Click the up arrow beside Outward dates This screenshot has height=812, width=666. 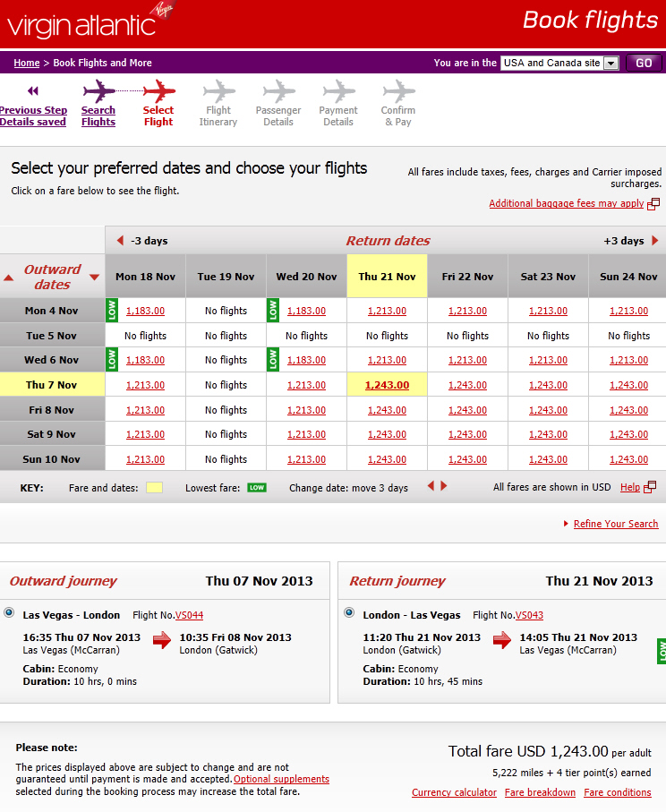point(8,278)
